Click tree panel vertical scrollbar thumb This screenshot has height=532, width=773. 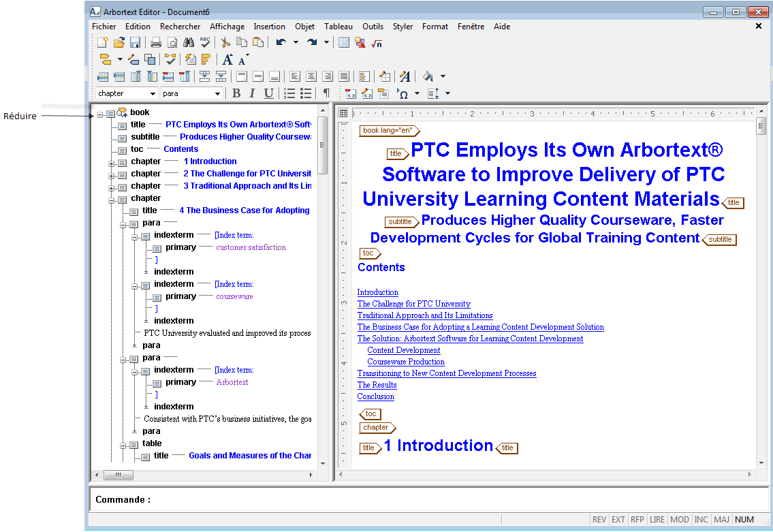pyautogui.click(x=323, y=145)
